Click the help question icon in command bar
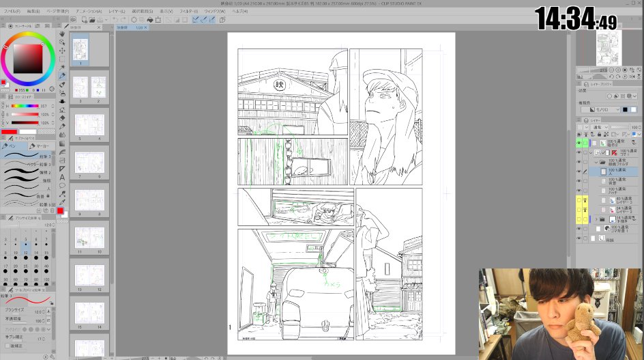 222,19
